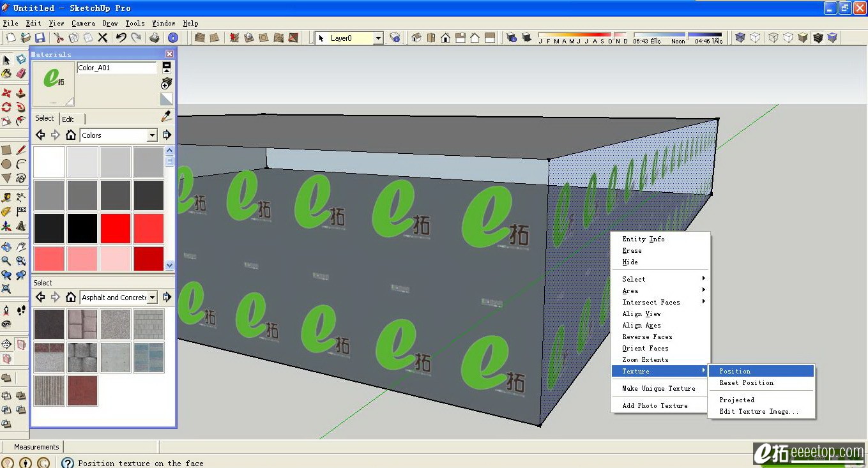The height and width of the screenshot is (468, 868).
Task: Choose Position from Texture submenu
Action: pos(761,371)
